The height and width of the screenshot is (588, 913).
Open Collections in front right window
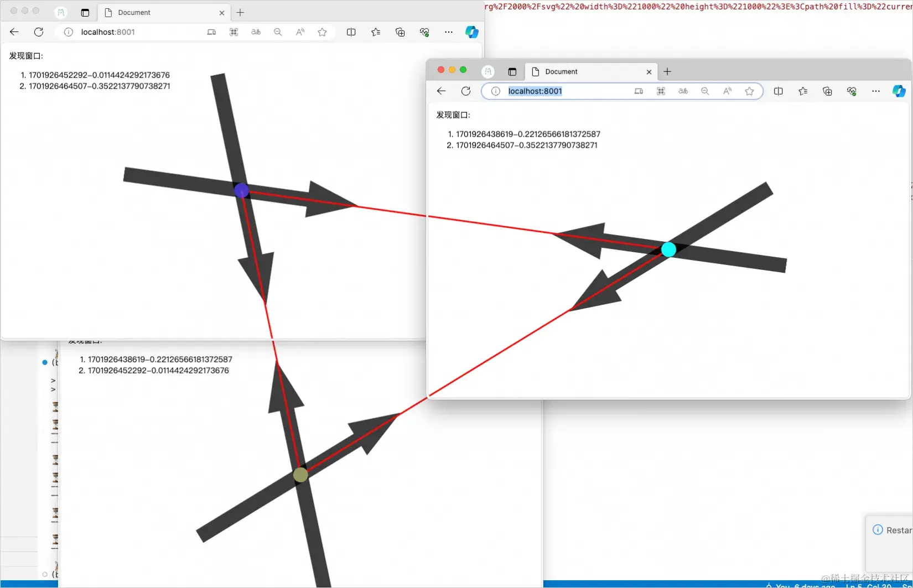click(x=827, y=91)
